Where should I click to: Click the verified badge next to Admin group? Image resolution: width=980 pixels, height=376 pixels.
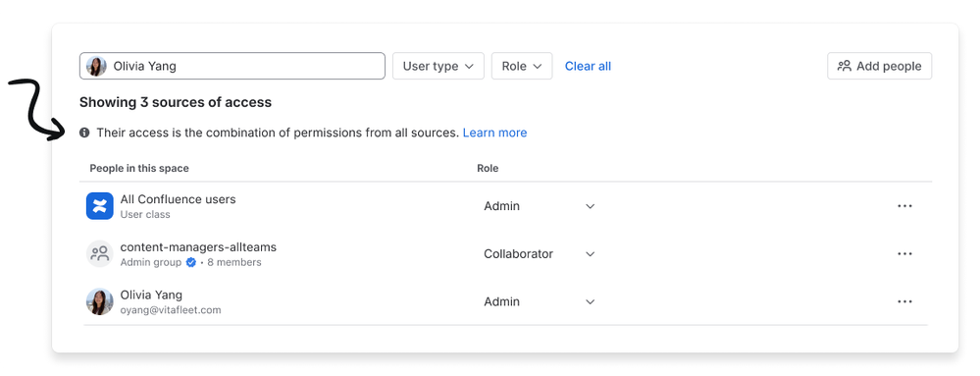point(191,263)
